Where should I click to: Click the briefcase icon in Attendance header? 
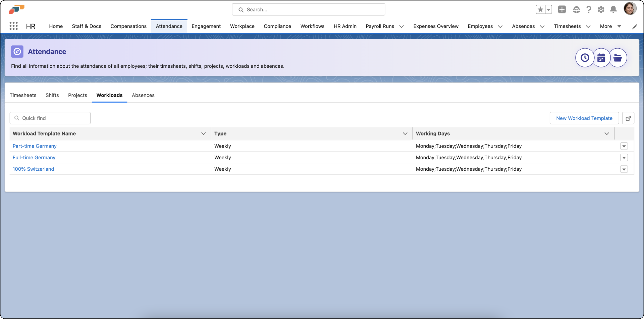(x=618, y=57)
